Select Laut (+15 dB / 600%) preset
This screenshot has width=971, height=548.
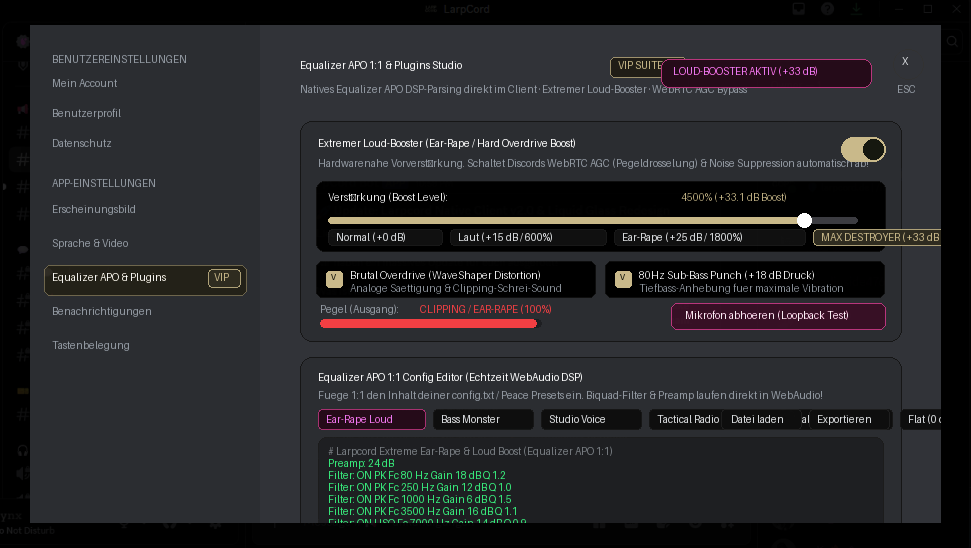tap(528, 237)
